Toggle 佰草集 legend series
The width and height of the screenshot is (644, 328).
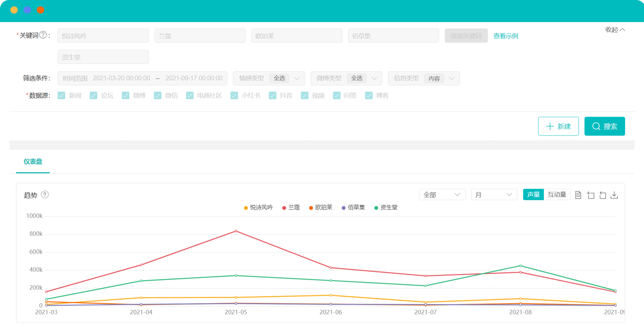tap(354, 208)
